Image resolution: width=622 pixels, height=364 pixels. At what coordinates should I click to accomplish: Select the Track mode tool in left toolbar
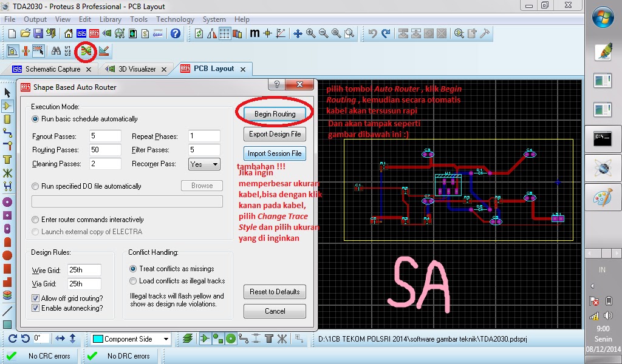click(7, 132)
